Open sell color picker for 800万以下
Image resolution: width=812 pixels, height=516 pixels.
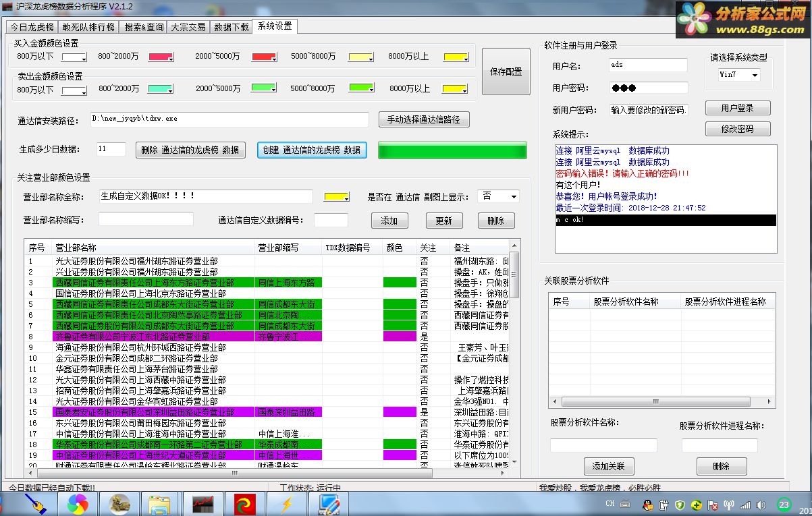pyautogui.click(x=74, y=89)
